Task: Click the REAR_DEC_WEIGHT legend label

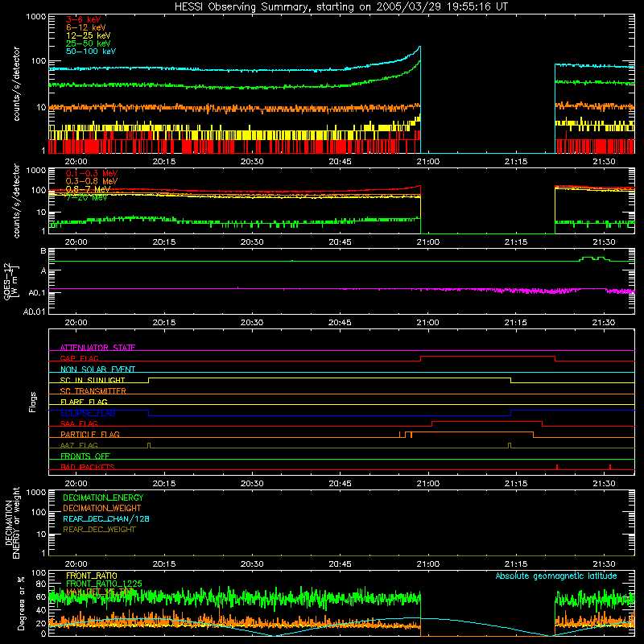Action: click(x=99, y=530)
